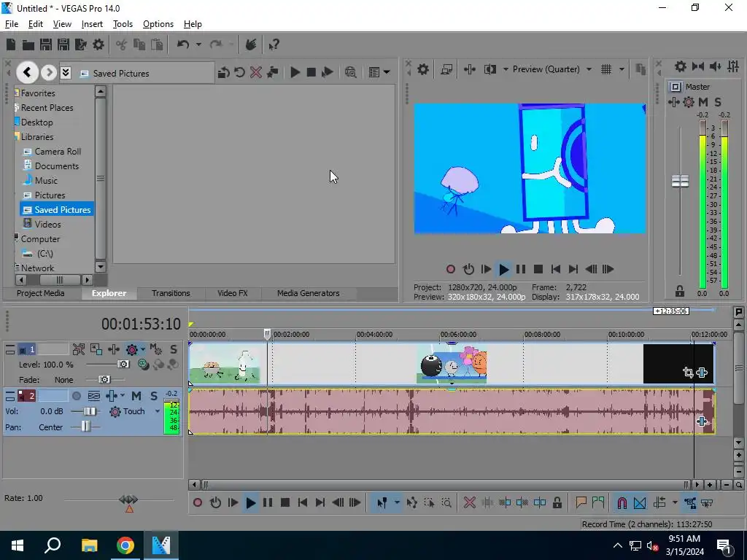Lock the selected event with padlock icon

(x=557, y=503)
